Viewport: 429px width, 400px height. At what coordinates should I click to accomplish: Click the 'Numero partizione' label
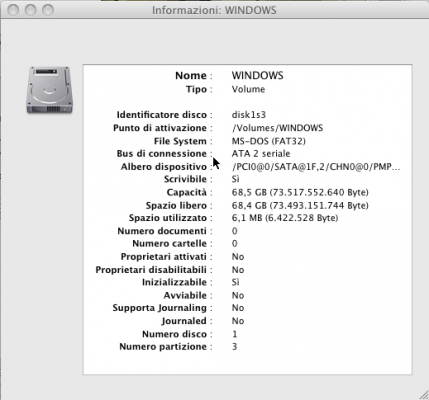163,347
